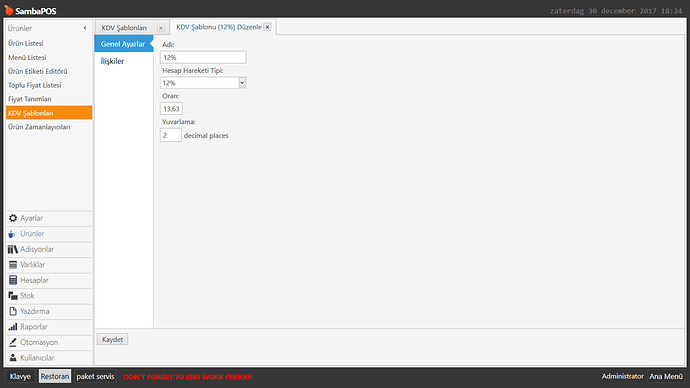This screenshot has height=388, width=690.
Task: Open Kullanıcılar person icon section
Action: coord(13,358)
